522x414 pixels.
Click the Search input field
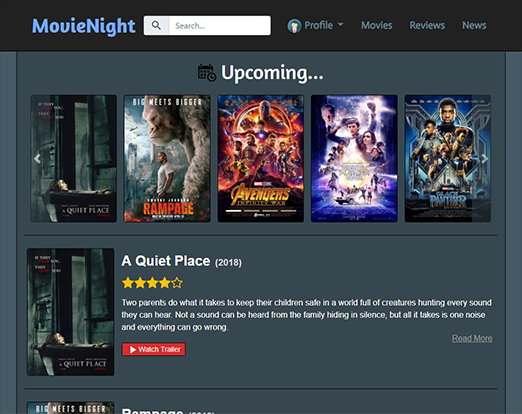pos(220,25)
